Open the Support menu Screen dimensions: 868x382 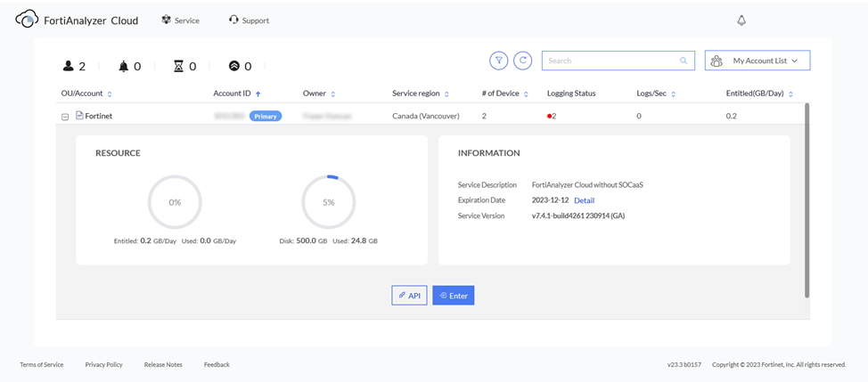click(x=249, y=20)
